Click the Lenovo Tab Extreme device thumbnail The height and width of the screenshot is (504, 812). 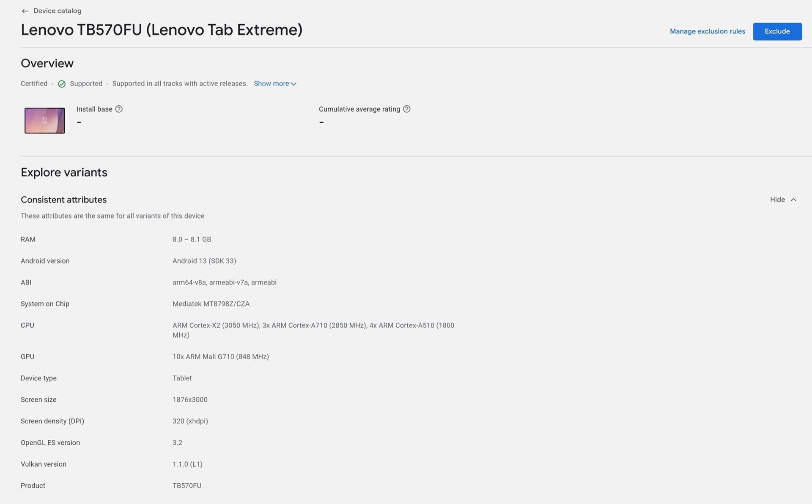(44, 121)
